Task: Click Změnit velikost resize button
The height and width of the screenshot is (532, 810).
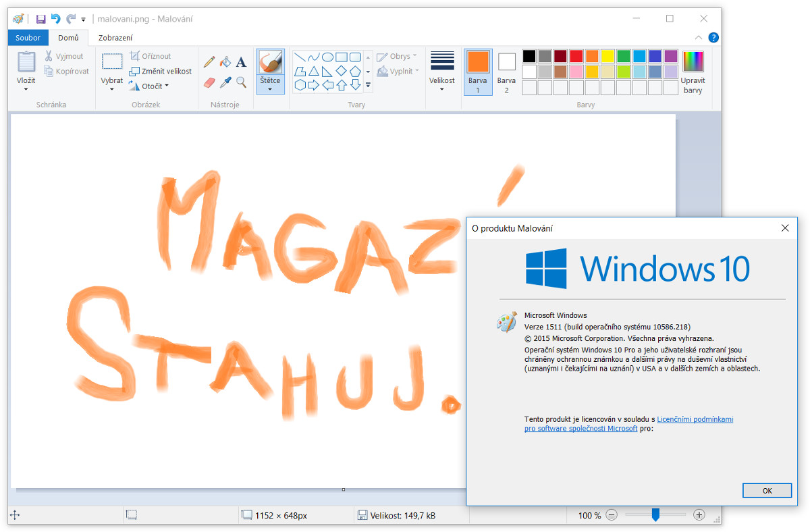Action: (x=161, y=71)
